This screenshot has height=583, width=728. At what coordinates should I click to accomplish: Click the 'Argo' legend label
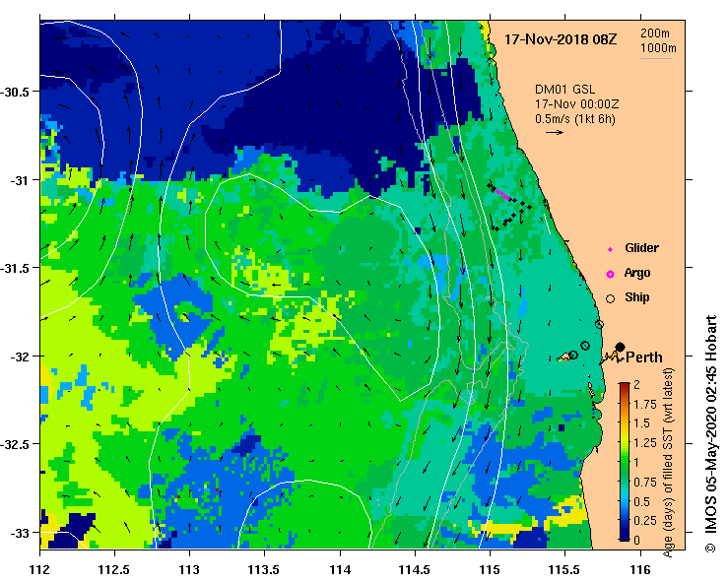(637, 273)
